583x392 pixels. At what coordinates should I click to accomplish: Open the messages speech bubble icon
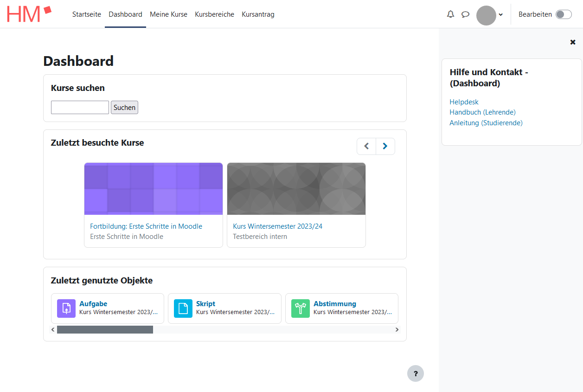pyautogui.click(x=465, y=14)
